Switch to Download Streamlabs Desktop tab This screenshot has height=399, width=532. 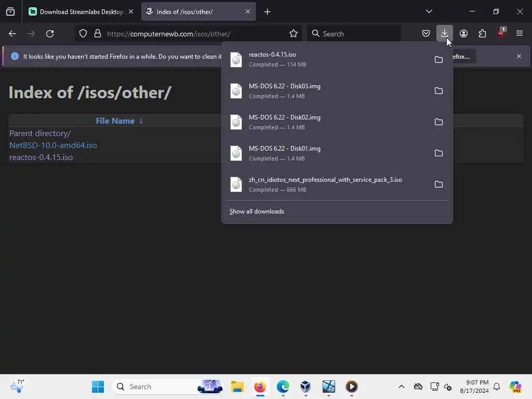click(x=76, y=12)
